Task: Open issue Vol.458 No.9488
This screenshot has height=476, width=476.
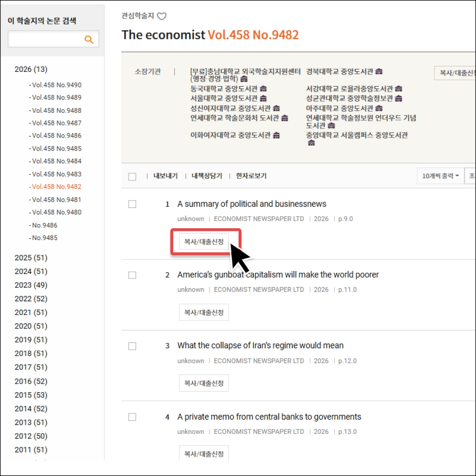Action: pos(57,110)
